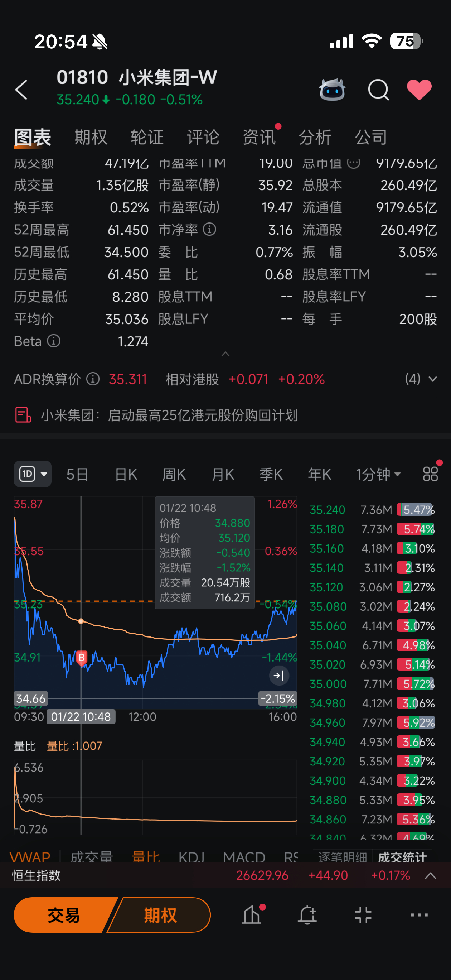Select the KDJ indicator
The height and width of the screenshot is (980, 451).
(191, 857)
